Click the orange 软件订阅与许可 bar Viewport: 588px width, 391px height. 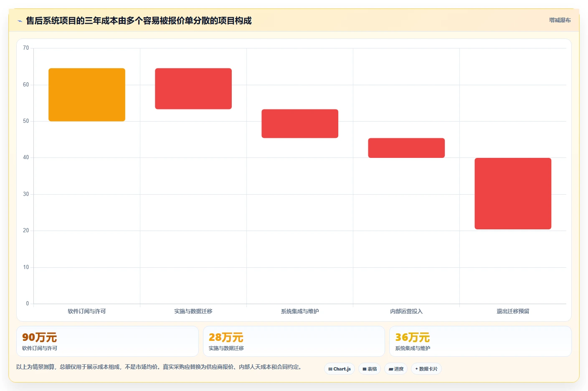pos(87,95)
